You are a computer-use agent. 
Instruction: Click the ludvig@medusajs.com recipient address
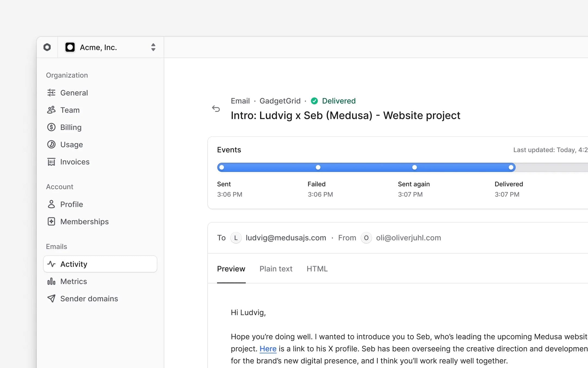[x=286, y=238]
